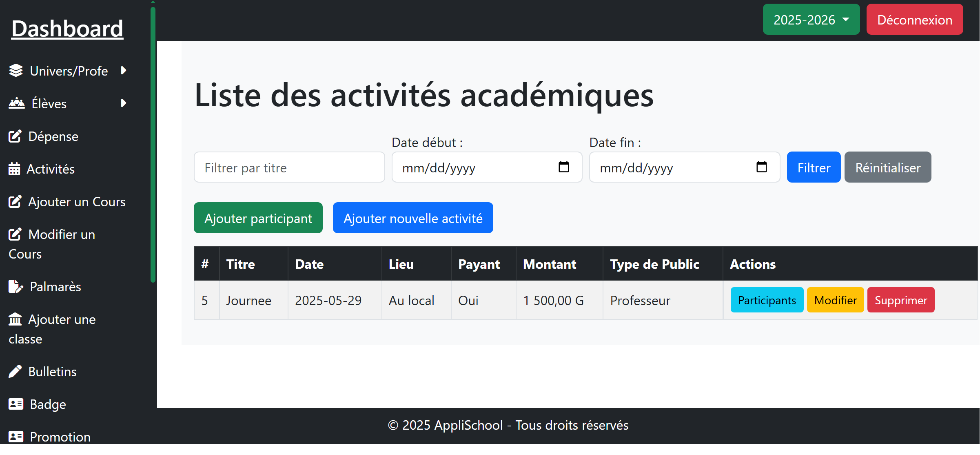Screen dimensions: 980x455
Task: Click the Activités calendar icon
Action: coord(14,169)
